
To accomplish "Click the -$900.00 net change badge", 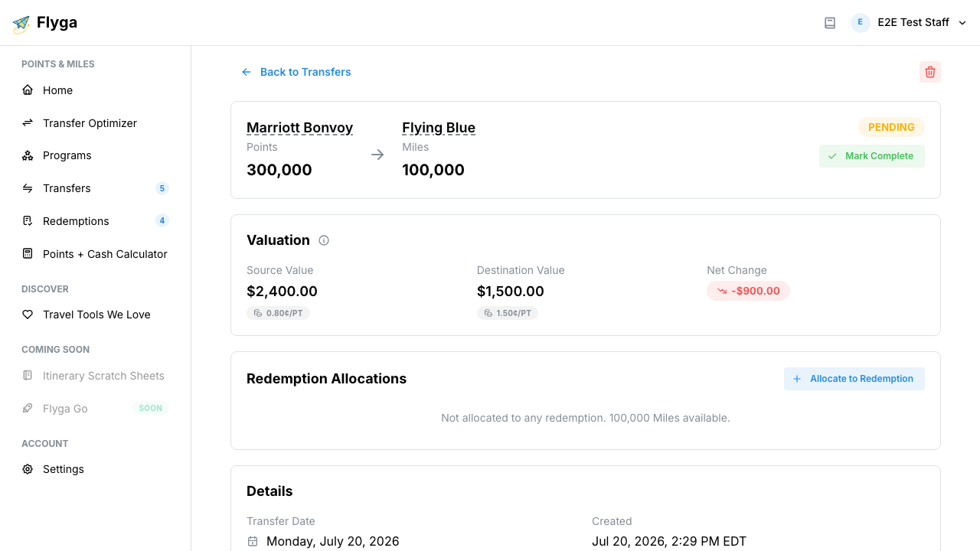I will (x=748, y=291).
